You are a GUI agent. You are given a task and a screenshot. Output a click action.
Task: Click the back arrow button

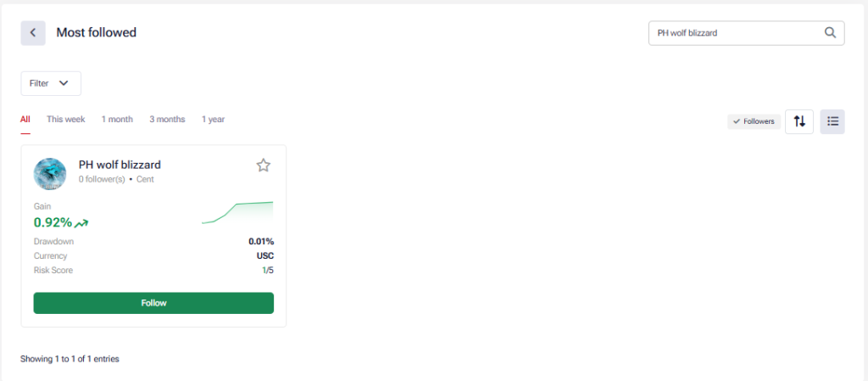(33, 33)
